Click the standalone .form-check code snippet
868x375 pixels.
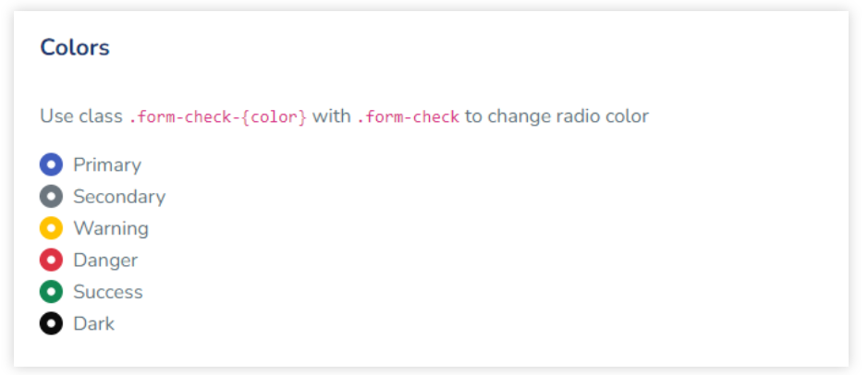(x=408, y=117)
